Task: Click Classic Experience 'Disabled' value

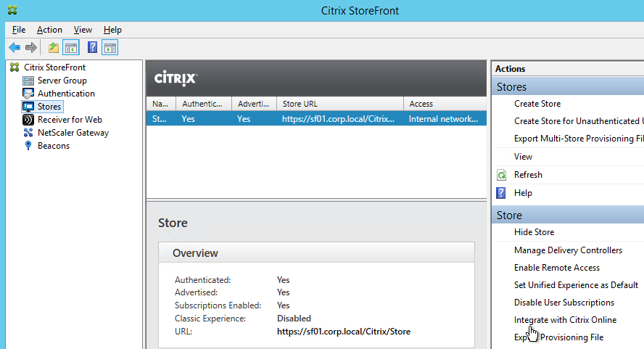Action: [294, 319]
